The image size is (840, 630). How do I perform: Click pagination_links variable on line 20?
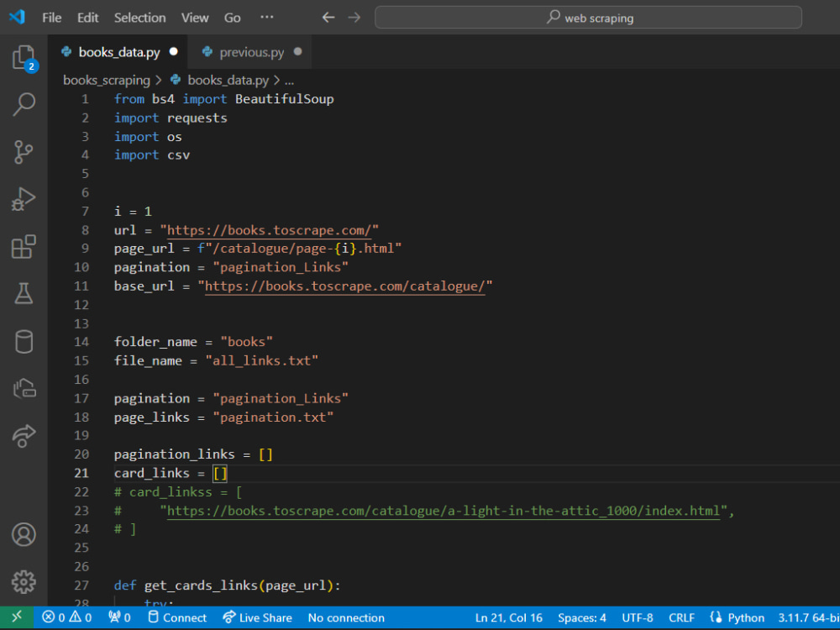pos(174,454)
